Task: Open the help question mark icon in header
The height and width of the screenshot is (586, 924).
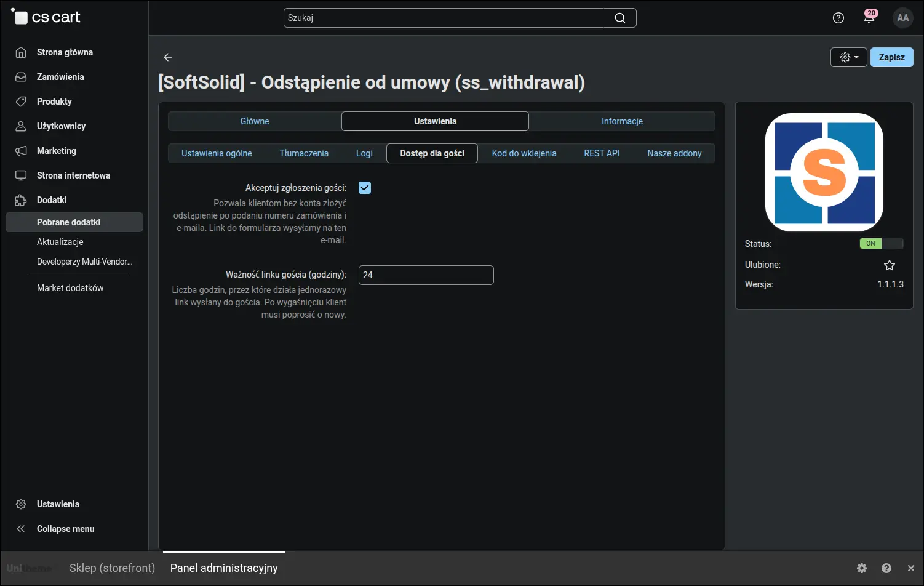Action: pyautogui.click(x=838, y=18)
